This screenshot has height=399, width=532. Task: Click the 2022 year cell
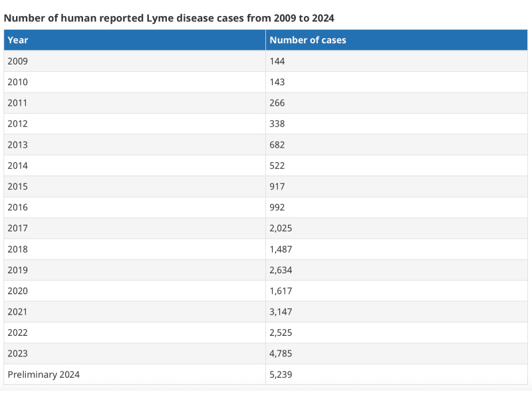click(x=18, y=332)
